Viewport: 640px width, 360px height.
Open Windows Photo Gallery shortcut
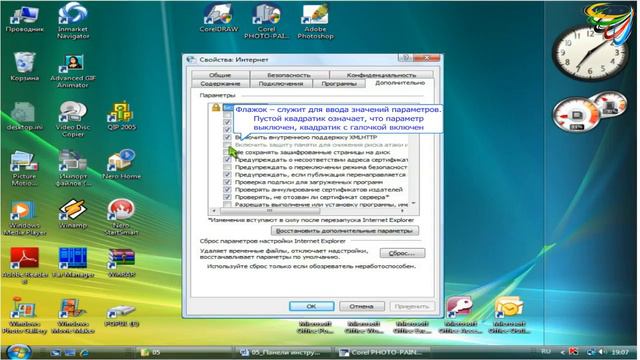pos(24,316)
